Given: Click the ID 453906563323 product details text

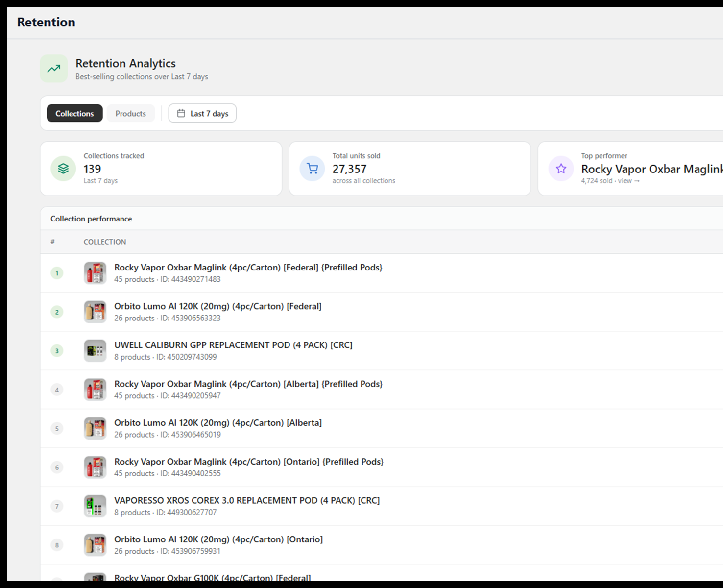Looking at the screenshot, I should [x=168, y=318].
